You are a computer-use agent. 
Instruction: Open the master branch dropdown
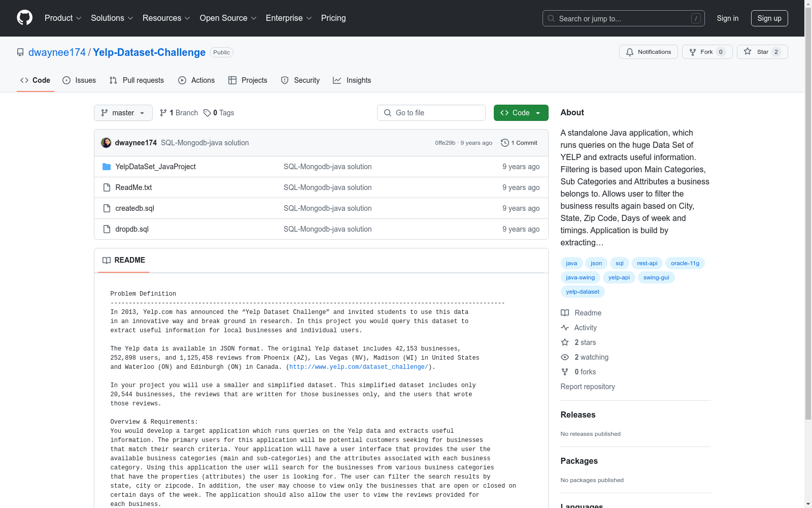123,113
